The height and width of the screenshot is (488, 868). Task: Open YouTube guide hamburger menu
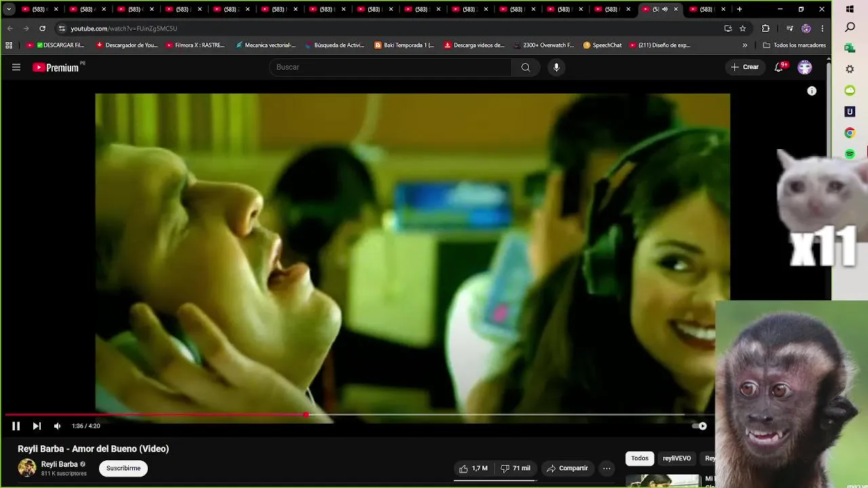coord(16,67)
